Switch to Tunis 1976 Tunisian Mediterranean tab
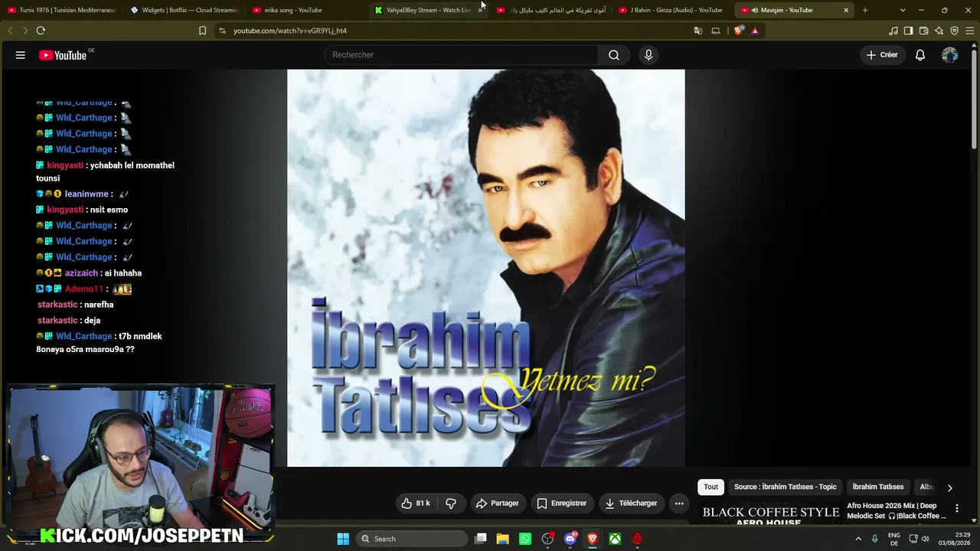 click(x=61, y=10)
